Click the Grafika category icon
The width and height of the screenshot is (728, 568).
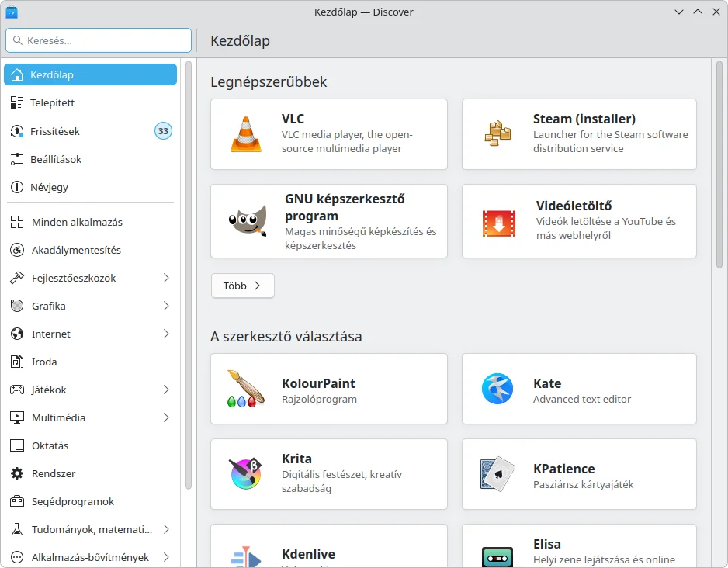[17, 306]
